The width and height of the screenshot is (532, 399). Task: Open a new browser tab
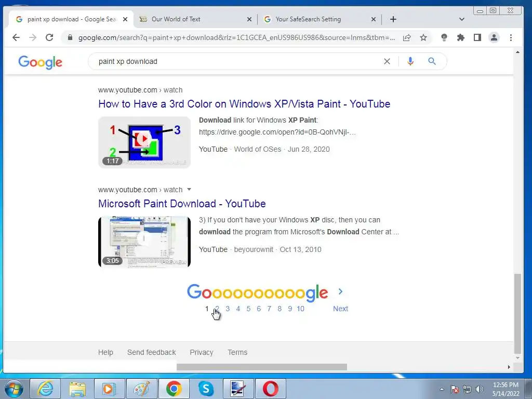[393, 19]
